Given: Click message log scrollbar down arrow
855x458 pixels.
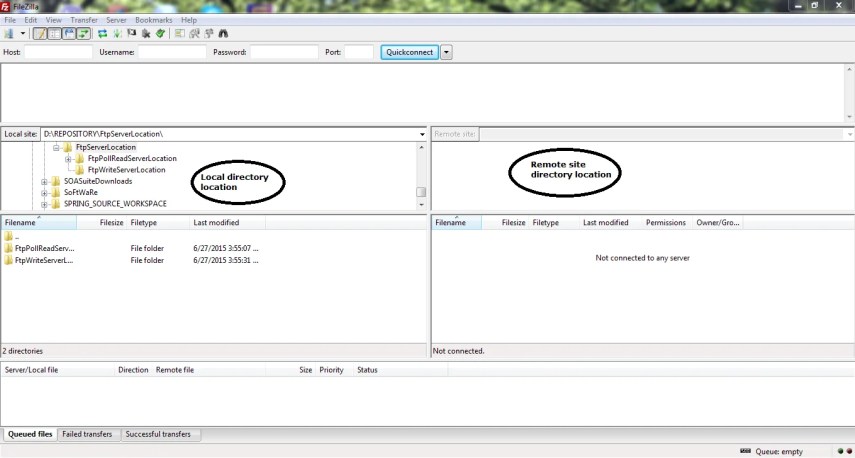Looking at the screenshot, I should pos(850,117).
